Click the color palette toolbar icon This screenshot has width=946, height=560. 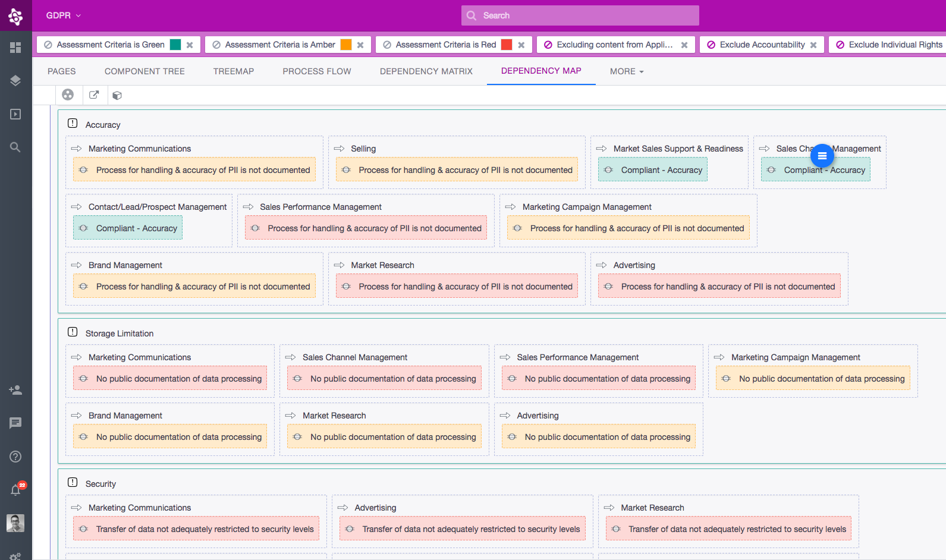pyautogui.click(x=68, y=95)
